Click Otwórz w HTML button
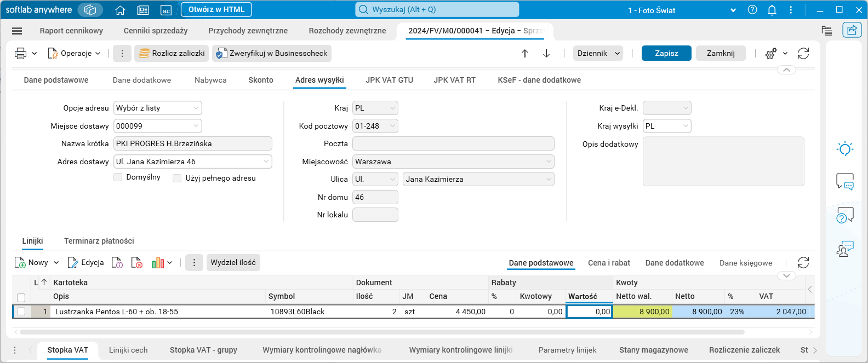 click(216, 10)
